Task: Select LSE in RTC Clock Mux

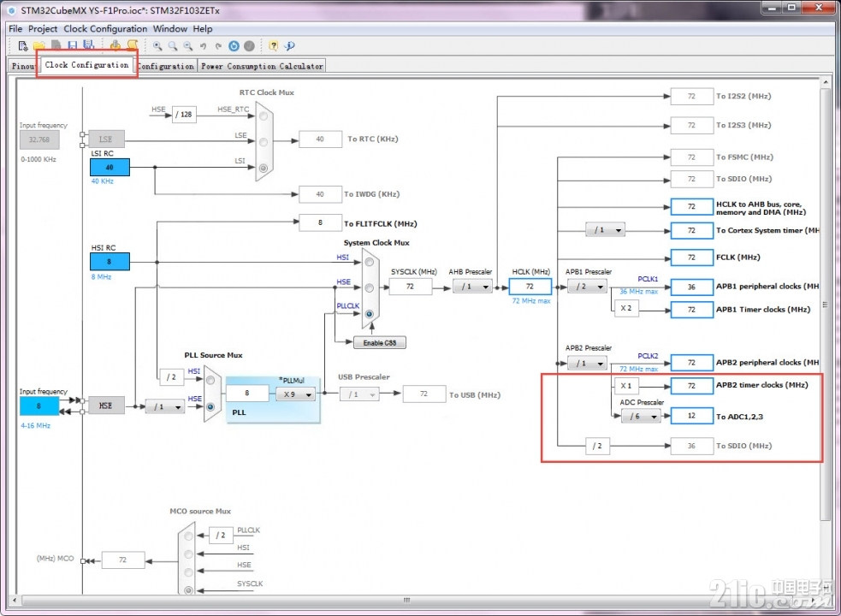Action: (x=264, y=142)
